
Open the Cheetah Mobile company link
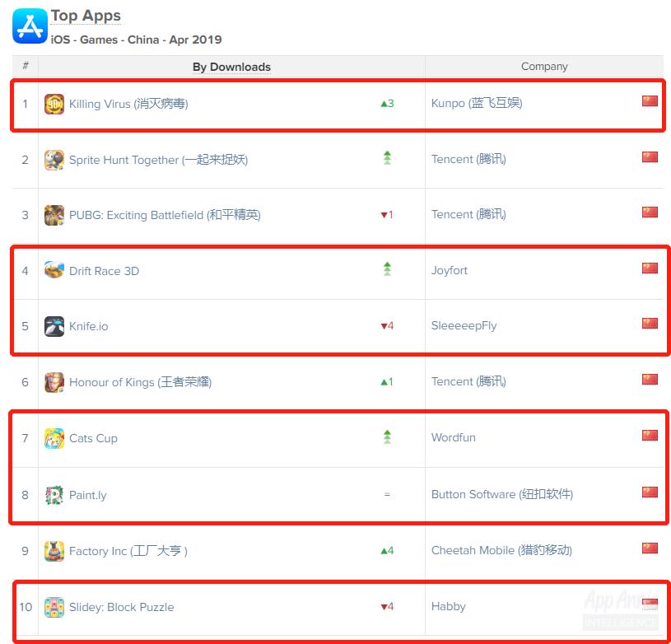coord(501,550)
